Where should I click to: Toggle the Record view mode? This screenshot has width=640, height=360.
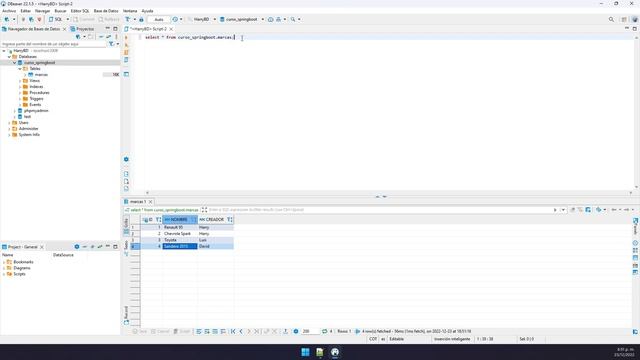(x=126, y=315)
